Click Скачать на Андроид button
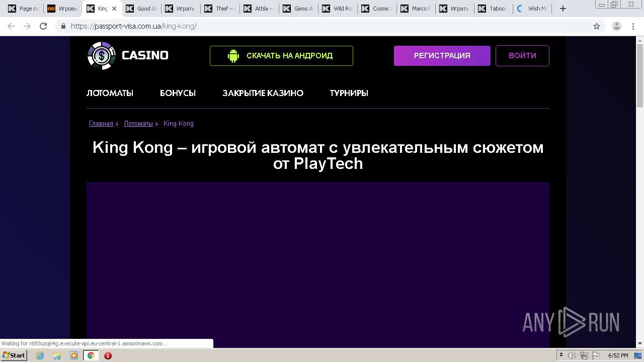The image size is (644, 362). pyautogui.click(x=281, y=56)
